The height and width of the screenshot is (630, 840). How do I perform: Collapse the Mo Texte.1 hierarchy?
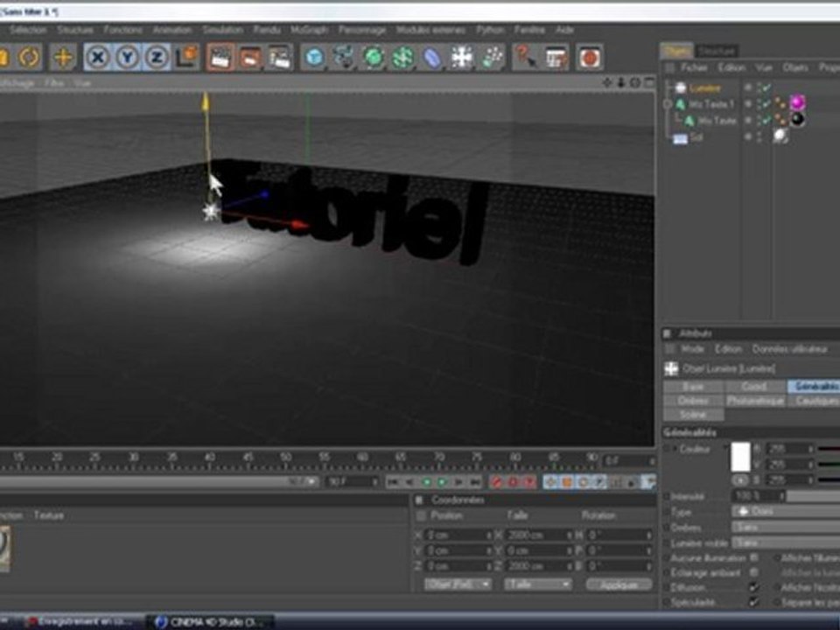(668, 104)
